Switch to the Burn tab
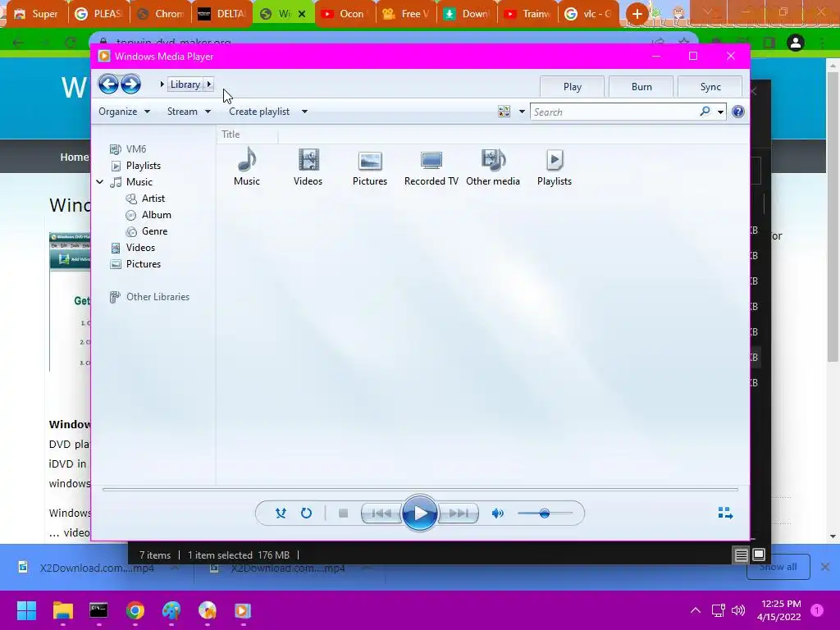The height and width of the screenshot is (630, 840). pyautogui.click(x=641, y=87)
